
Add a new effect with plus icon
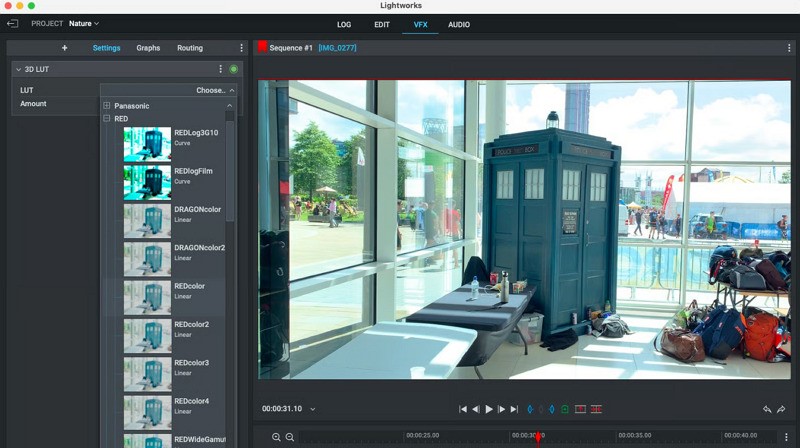(65, 48)
